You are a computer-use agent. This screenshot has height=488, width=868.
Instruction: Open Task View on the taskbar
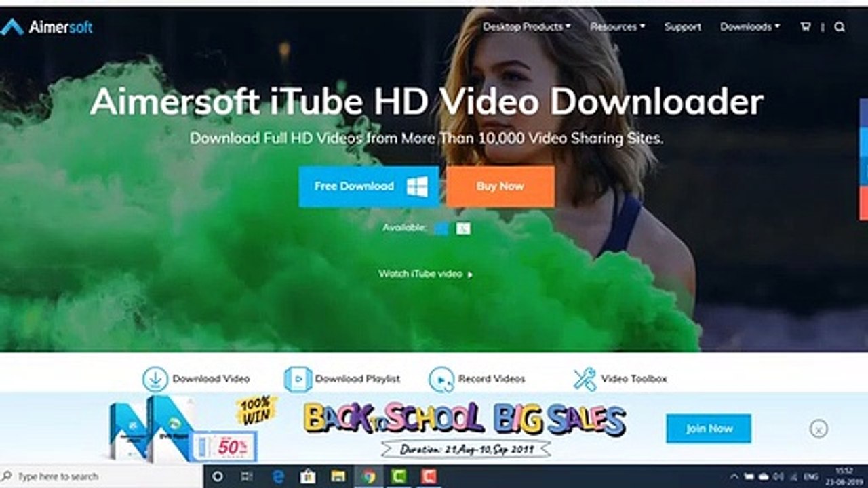click(x=248, y=476)
